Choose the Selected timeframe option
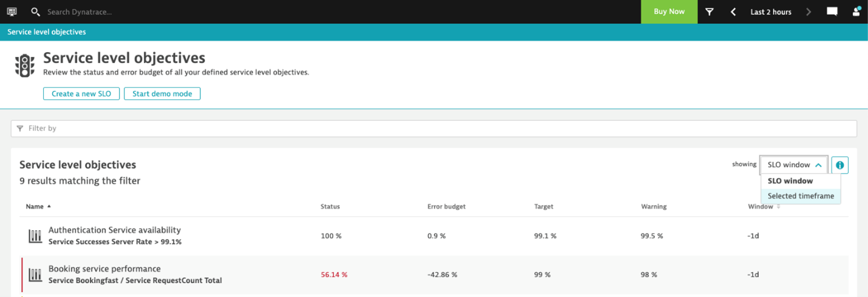 [801, 196]
